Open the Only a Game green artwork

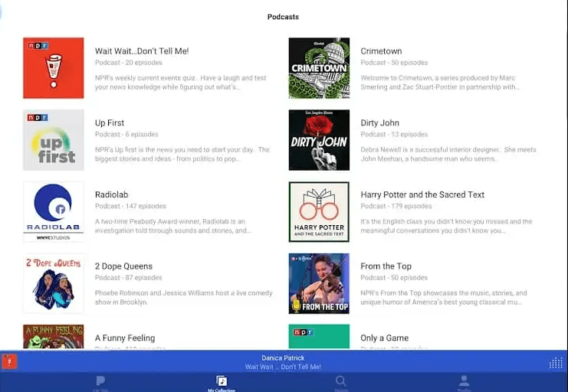pyautogui.click(x=319, y=336)
